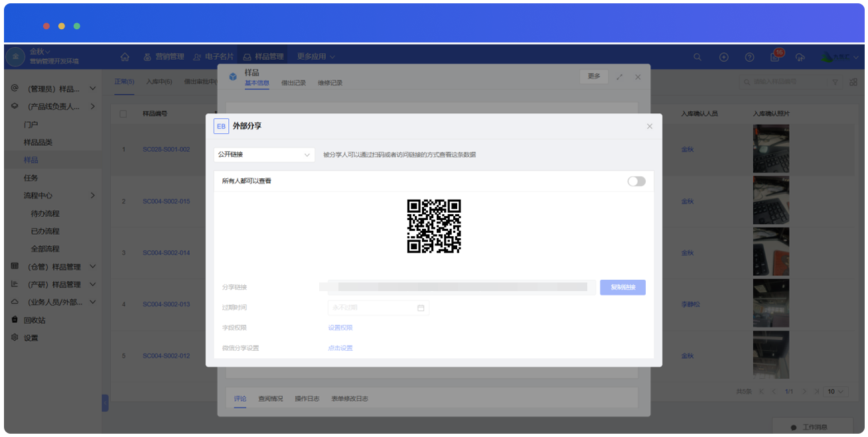Image resolution: width=868 pixels, height=437 pixels.
Task: Click the 设置权限 link
Action: click(340, 328)
